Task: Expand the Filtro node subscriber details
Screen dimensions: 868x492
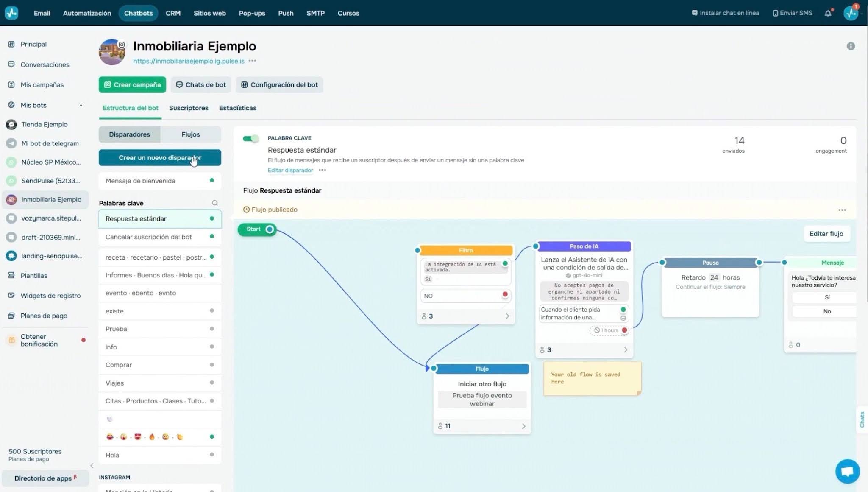Action: (x=507, y=316)
